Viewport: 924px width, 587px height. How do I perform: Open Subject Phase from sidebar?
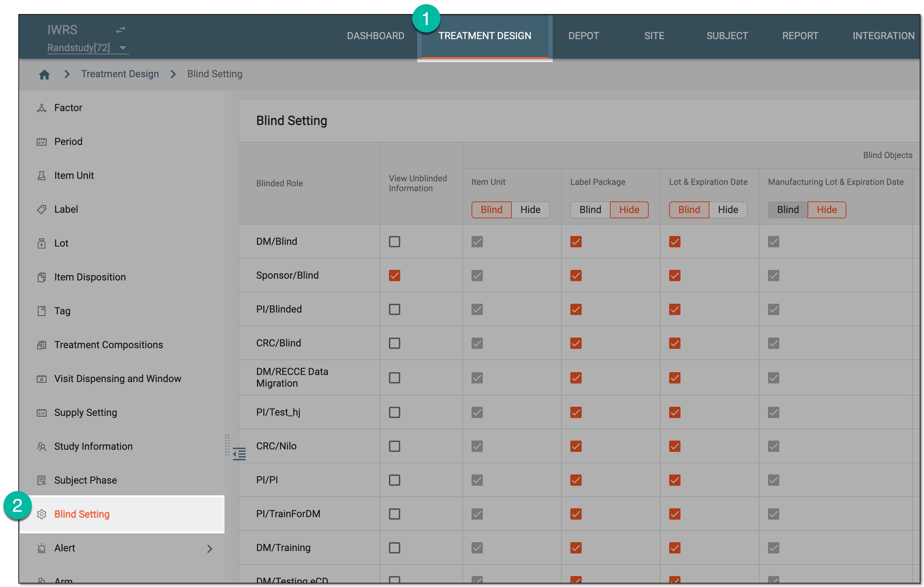point(122,480)
